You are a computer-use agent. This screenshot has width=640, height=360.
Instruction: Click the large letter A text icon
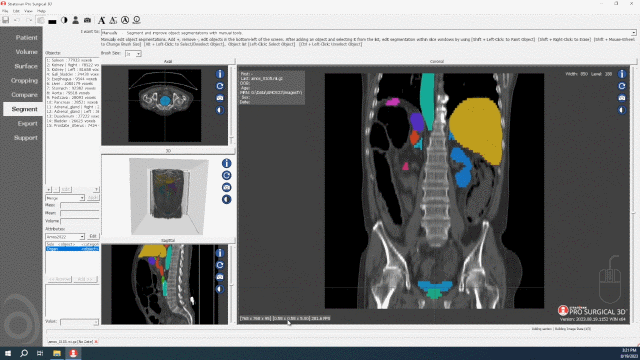pyautogui.click(x=102, y=20)
